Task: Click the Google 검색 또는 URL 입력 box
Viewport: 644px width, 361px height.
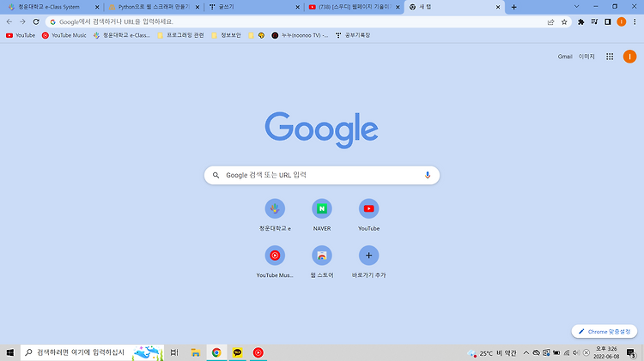Action: point(322,175)
